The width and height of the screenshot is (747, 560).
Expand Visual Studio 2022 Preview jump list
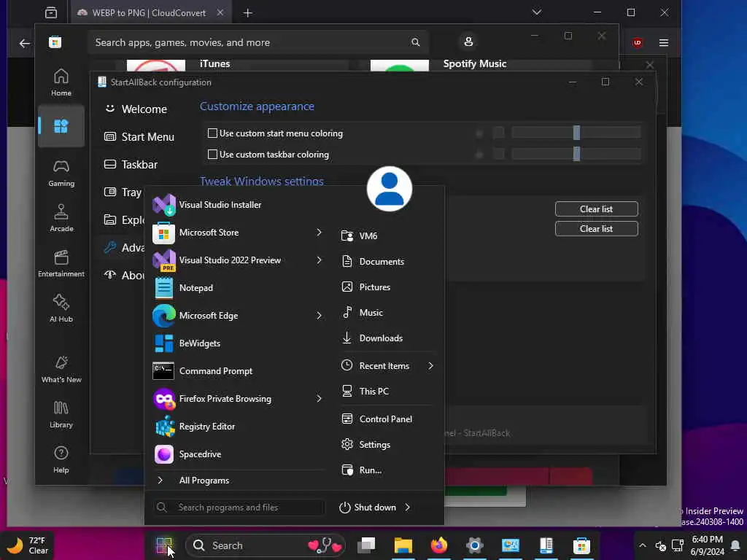click(320, 260)
